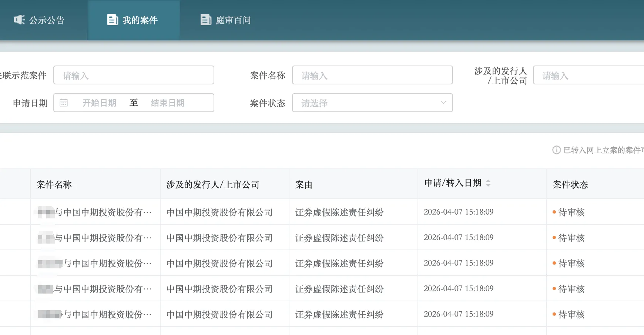Viewport: 644px width, 335px height.
Task: Click the 待审核 status on the second row
Action: 571,238
